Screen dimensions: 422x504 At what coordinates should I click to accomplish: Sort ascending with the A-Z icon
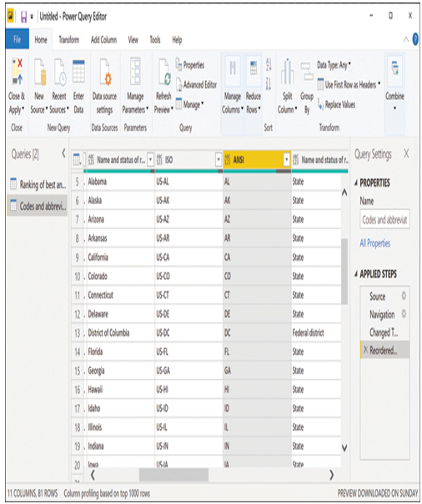click(269, 64)
